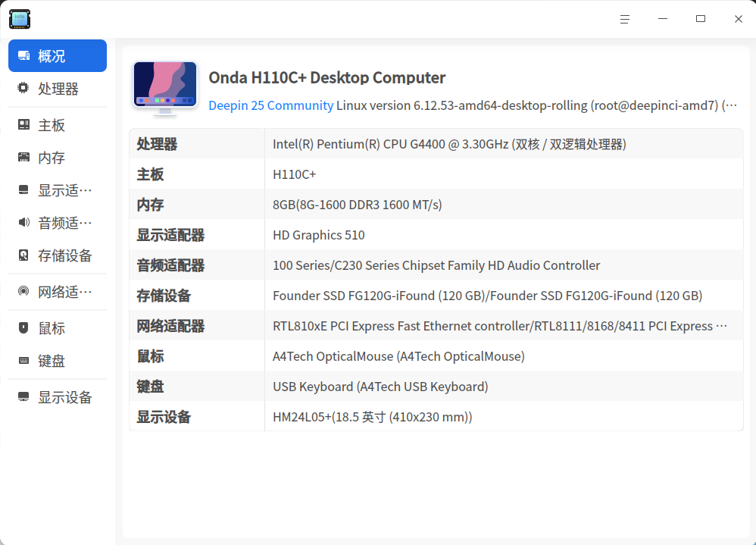Click the Device Manager app icon in title bar
The image size is (756, 545).
coord(20,19)
